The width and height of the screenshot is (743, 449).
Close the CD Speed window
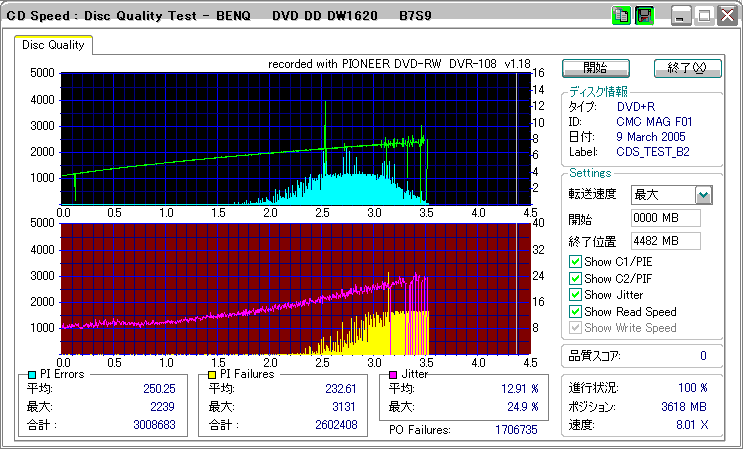[727, 16]
